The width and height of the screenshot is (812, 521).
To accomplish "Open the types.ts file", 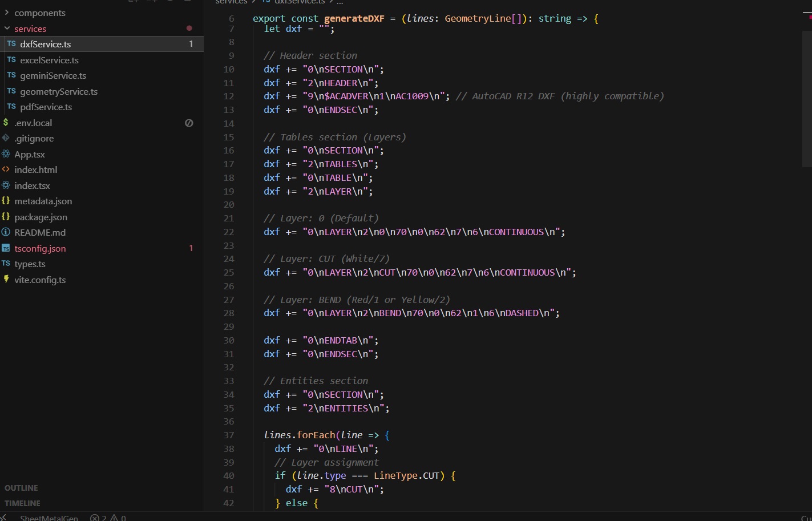I will [30, 264].
